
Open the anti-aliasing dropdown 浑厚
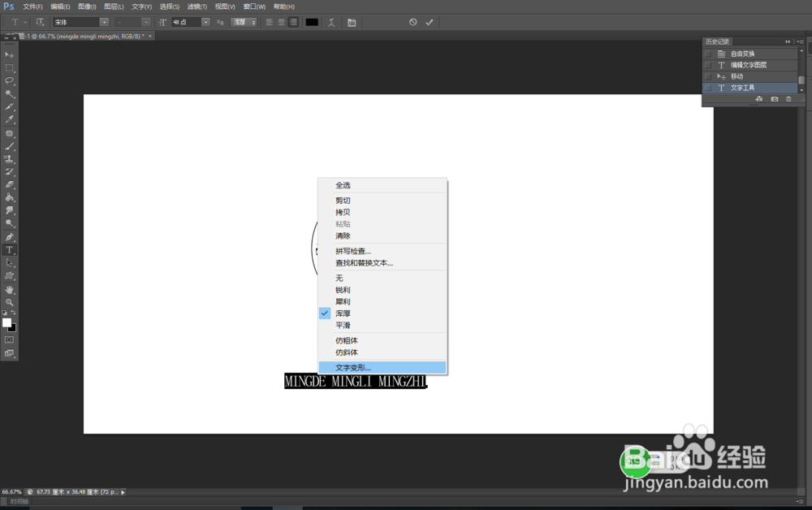point(244,22)
